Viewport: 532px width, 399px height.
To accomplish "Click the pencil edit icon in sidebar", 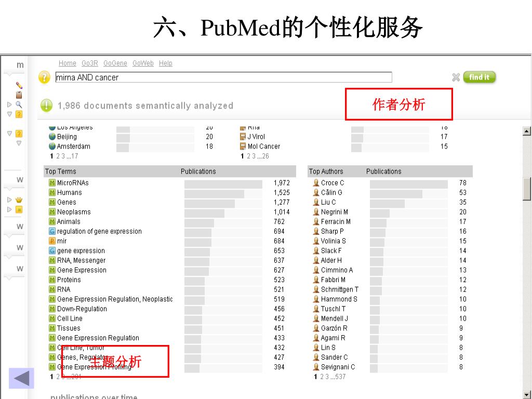I will coord(19,85).
